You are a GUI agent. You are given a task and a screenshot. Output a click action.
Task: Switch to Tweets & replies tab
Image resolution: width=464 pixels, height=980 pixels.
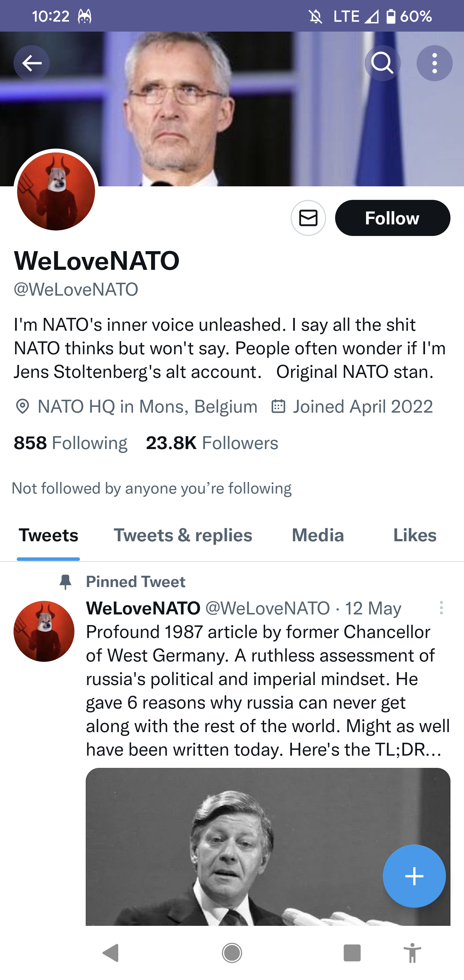(x=183, y=535)
